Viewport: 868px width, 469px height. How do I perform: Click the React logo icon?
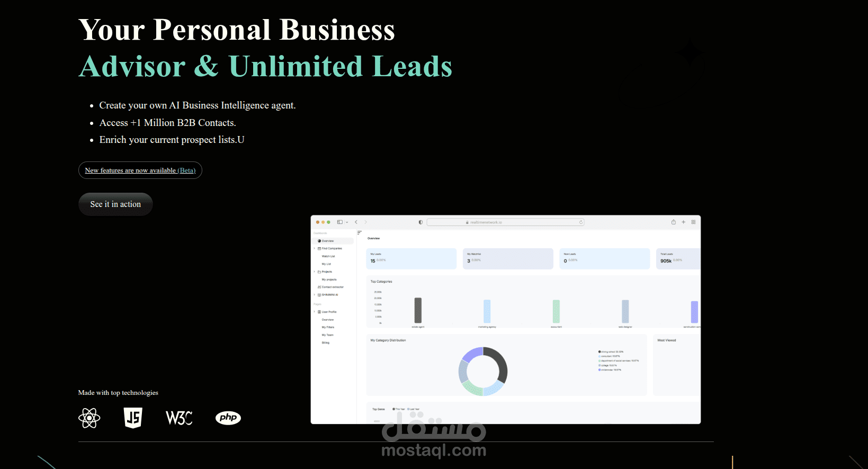(89, 418)
